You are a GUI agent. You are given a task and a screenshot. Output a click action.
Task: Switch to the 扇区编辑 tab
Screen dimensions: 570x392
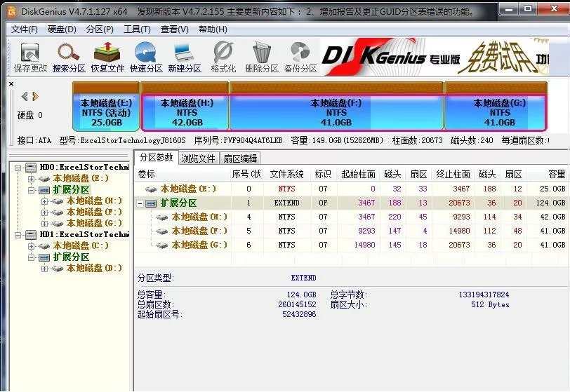(x=240, y=158)
